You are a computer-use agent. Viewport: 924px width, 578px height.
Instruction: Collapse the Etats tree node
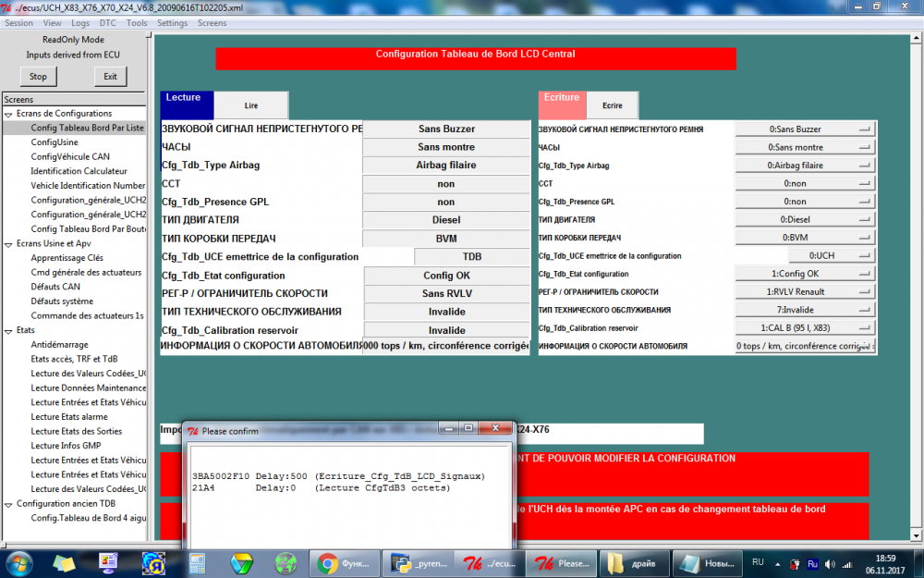9,331
